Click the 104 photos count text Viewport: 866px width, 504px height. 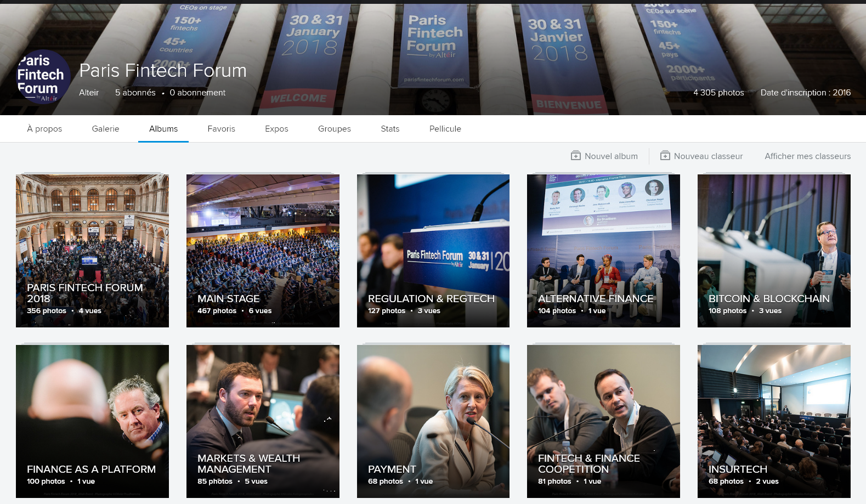(x=557, y=311)
